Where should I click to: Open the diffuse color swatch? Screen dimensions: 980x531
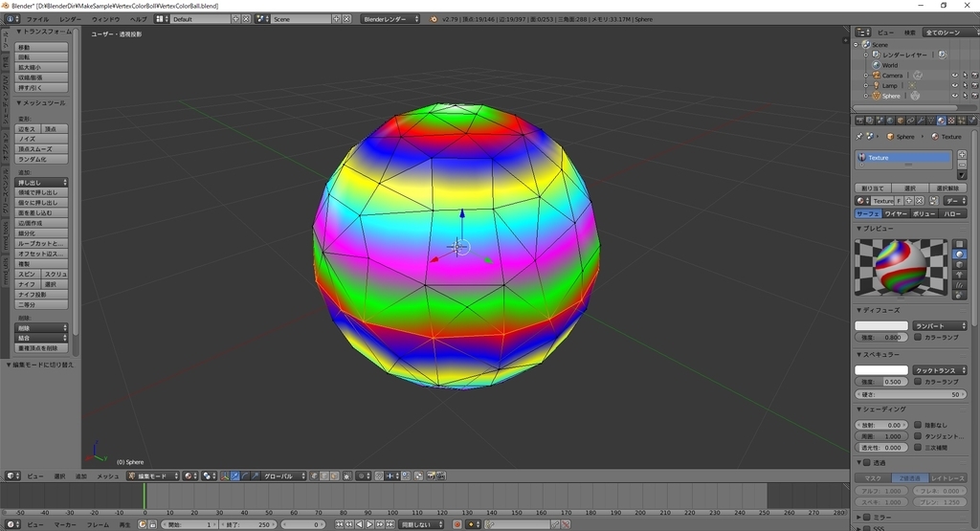881,326
